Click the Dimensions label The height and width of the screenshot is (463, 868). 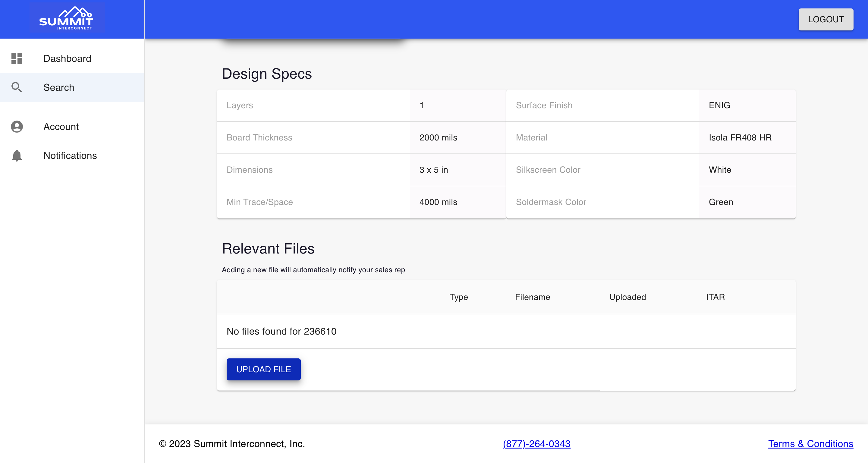click(x=249, y=170)
